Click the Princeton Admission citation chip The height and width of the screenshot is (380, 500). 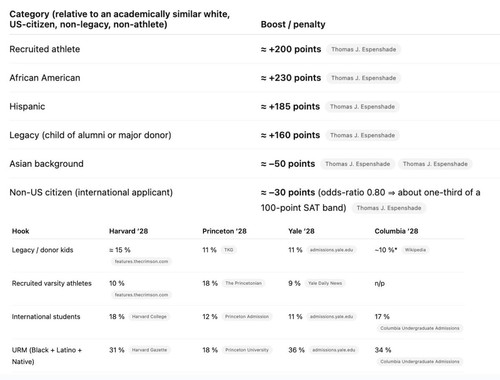pyautogui.click(x=247, y=317)
